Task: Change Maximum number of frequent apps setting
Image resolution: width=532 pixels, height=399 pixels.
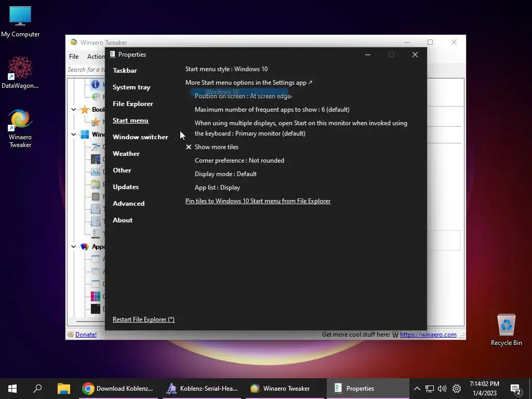Action: coord(272,110)
